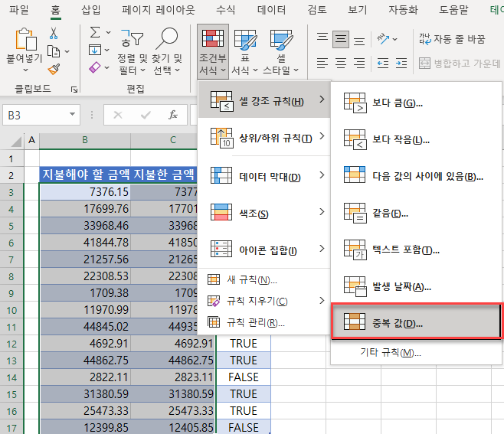Choose 규칙 관리 menu item
The width and height of the screenshot is (504, 434).
[264, 322]
